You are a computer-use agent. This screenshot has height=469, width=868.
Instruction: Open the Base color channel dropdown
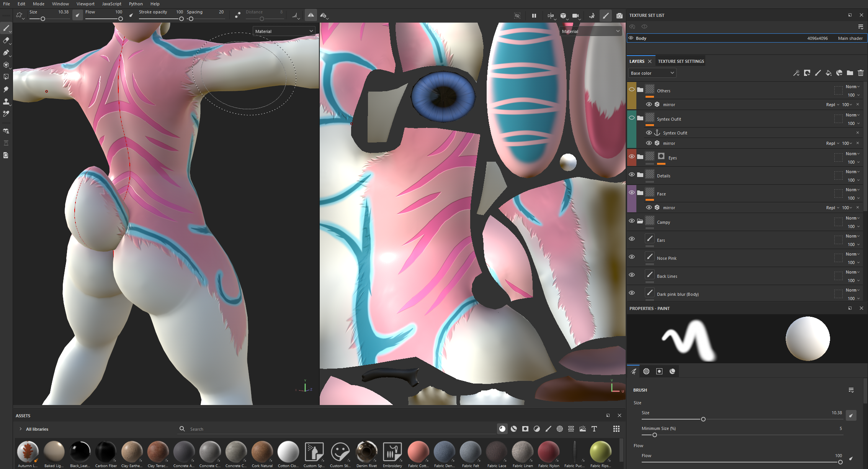coord(652,73)
